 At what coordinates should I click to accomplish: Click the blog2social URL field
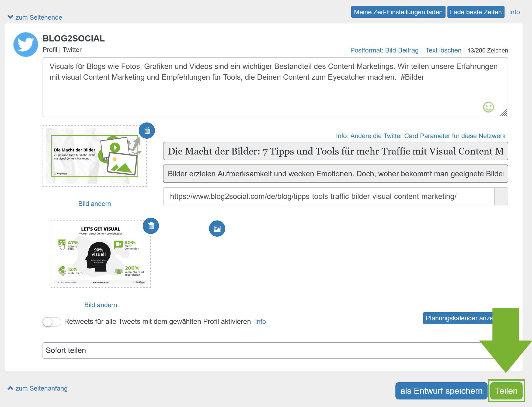click(329, 196)
